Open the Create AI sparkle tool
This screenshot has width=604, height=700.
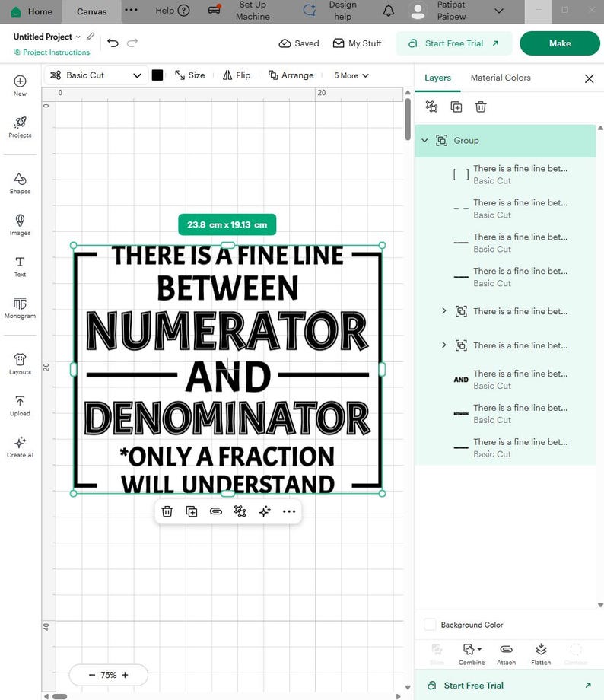(20, 447)
